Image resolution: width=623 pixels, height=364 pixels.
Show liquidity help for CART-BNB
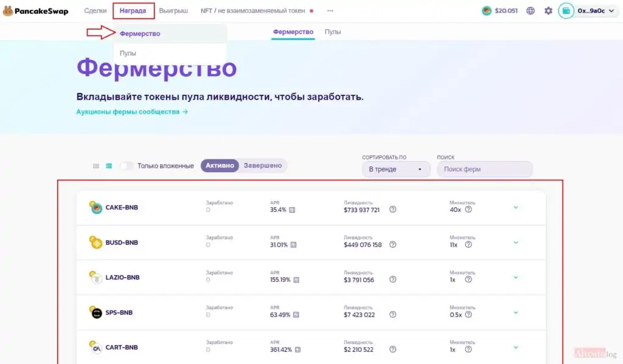click(392, 349)
